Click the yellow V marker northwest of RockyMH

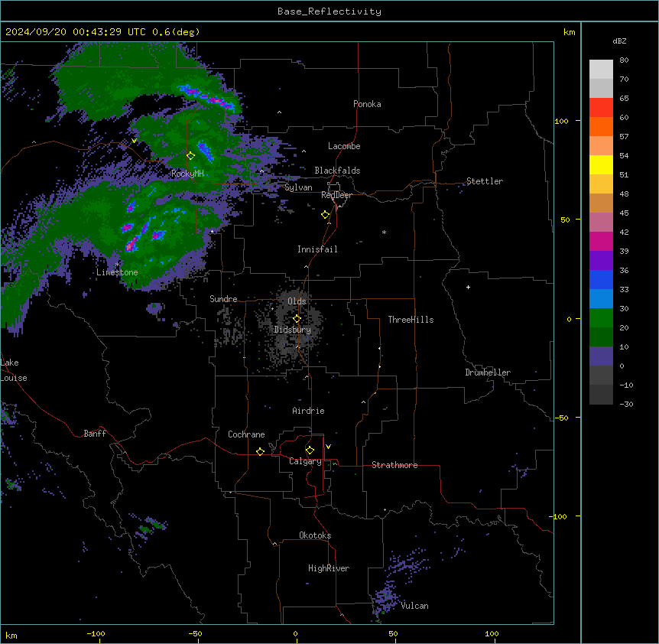(x=134, y=141)
